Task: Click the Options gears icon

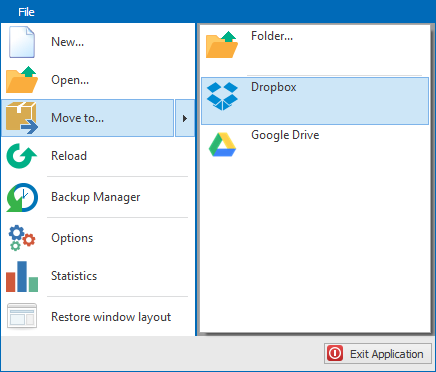Action: 22,238
